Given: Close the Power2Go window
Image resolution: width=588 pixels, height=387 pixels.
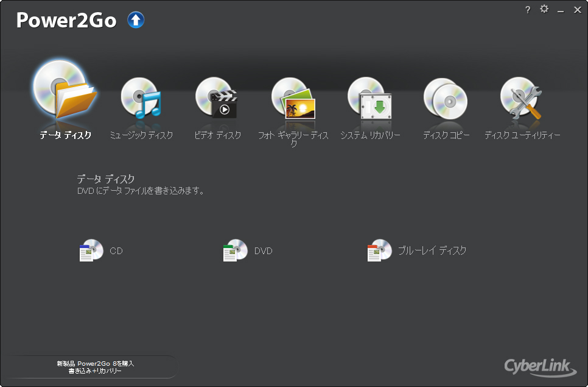Looking at the screenshot, I should tap(577, 10).
